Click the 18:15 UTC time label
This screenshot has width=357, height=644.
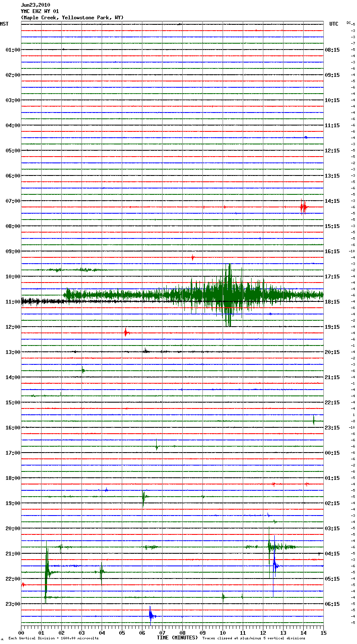point(332,302)
